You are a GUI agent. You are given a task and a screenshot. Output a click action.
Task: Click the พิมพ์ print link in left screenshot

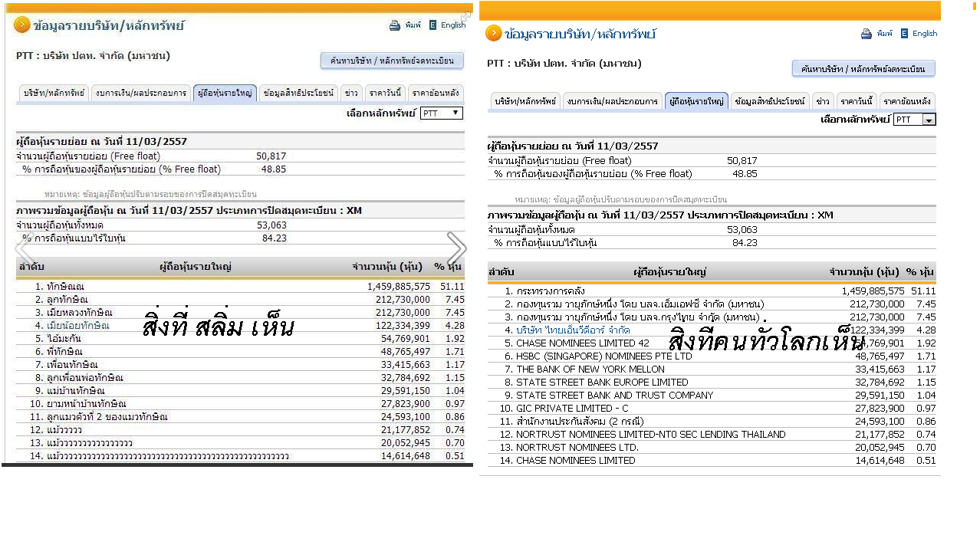pos(413,25)
